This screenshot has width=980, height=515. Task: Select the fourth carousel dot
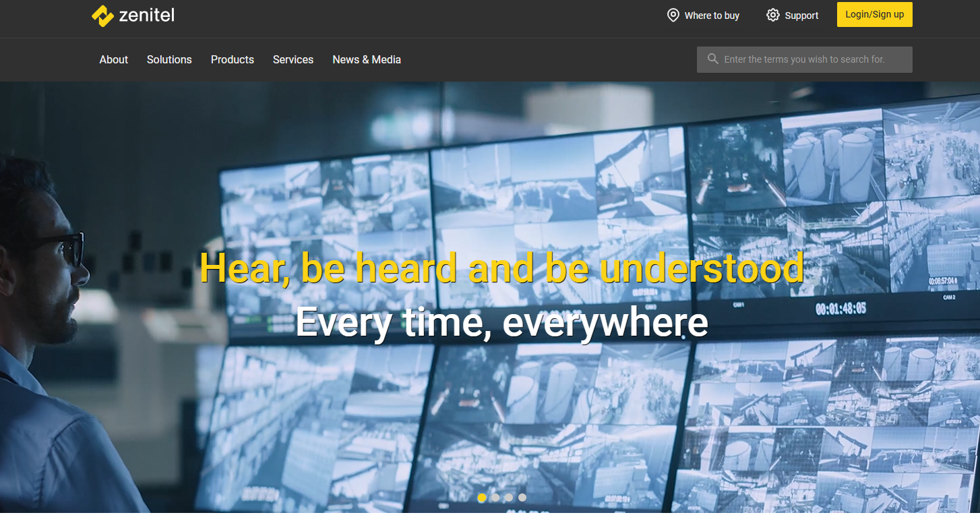(522, 497)
